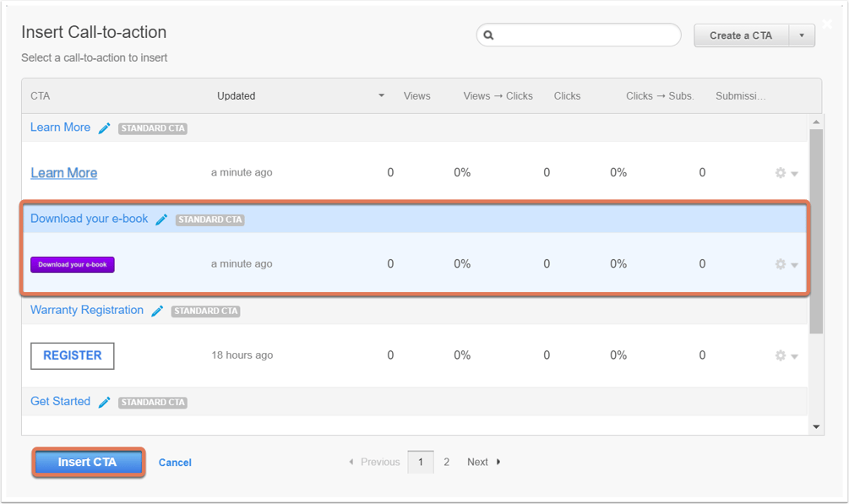849x504 pixels.
Task: Click pencil icon beside Warranty Registration
Action: pos(158,312)
